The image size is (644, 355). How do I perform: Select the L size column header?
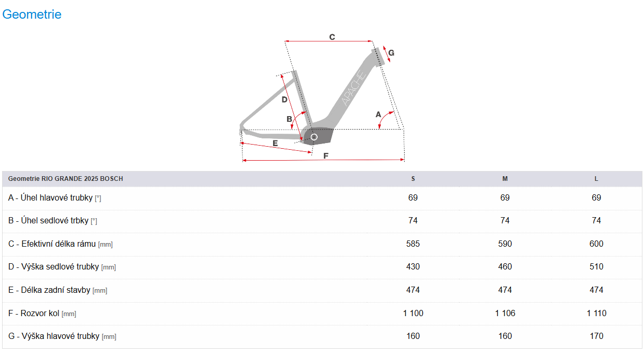pyautogui.click(x=596, y=179)
